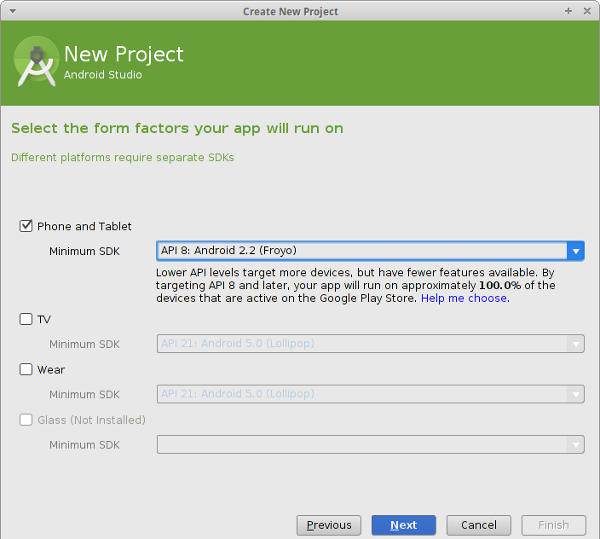Screen dimensions: 600x539
Task: Click the 'Android Studio' subtitle text
Action: (x=103, y=75)
